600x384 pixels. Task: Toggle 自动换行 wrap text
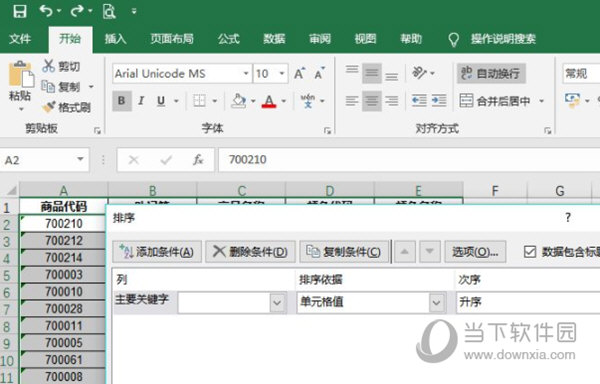[491, 73]
